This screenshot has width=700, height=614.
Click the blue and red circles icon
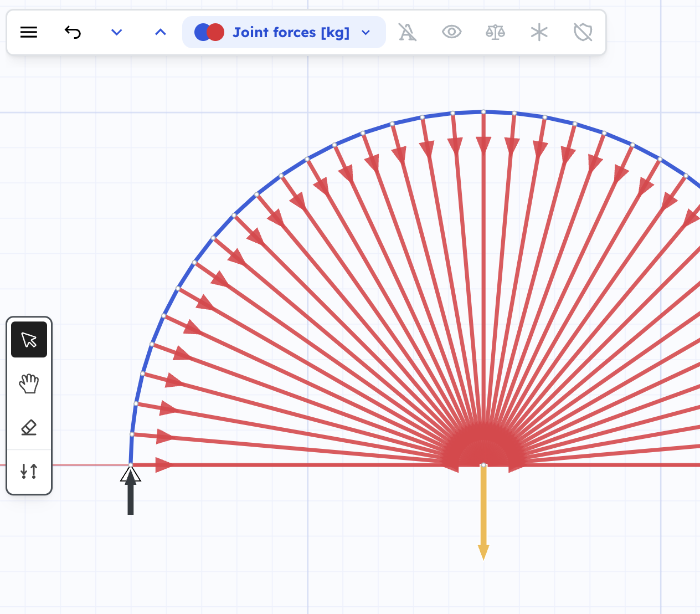click(x=209, y=32)
